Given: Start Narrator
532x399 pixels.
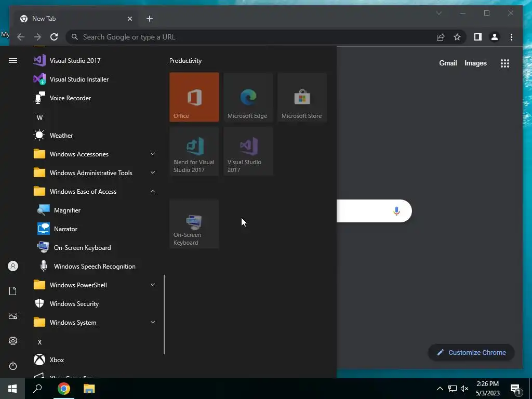Looking at the screenshot, I should pos(95,229).
